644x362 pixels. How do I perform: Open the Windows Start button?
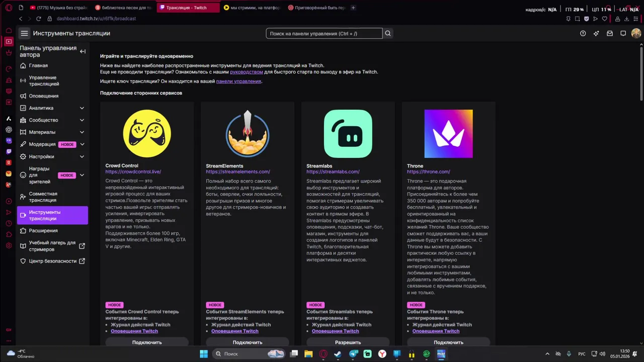tap(204, 354)
